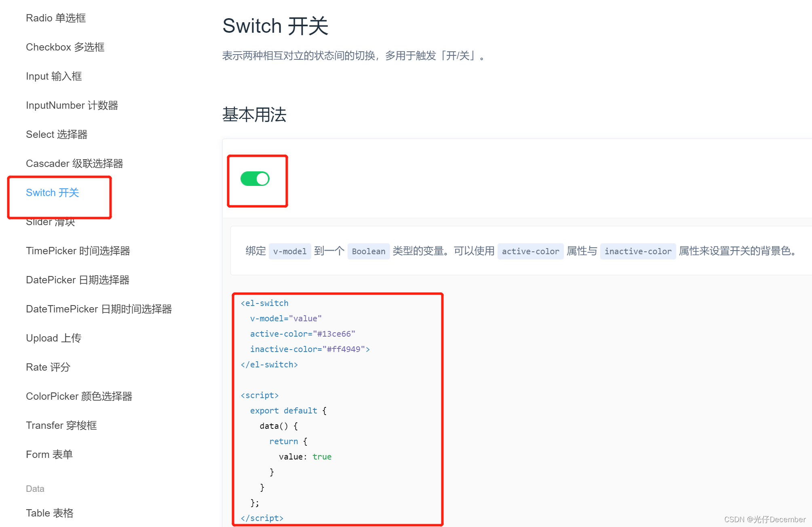
Task: Open TimePicker 时间选择器 page
Action: pyautogui.click(x=78, y=251)
